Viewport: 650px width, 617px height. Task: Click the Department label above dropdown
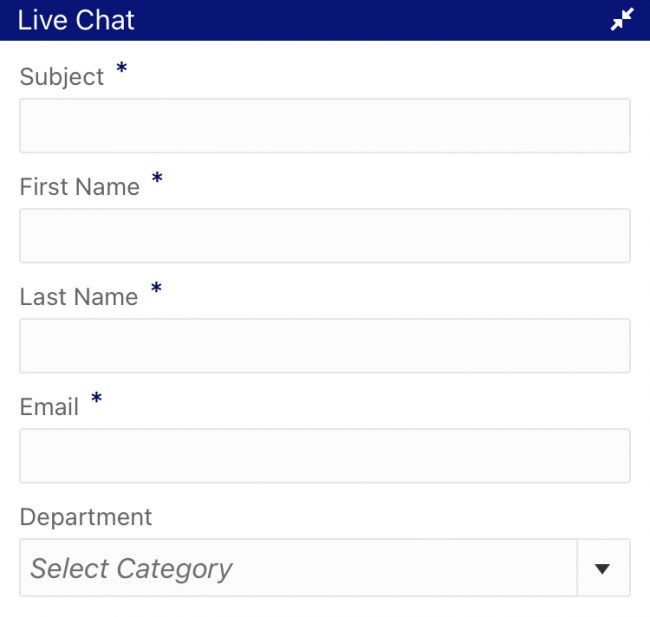click(86, 517)
